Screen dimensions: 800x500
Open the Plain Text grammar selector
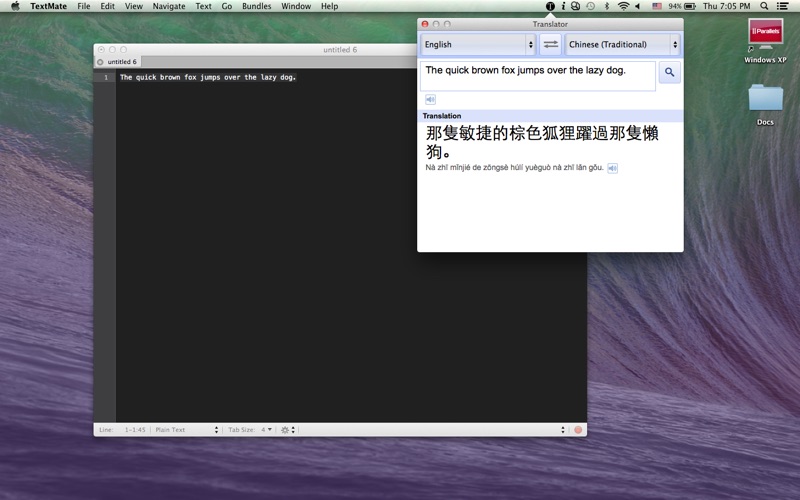[x=186, y=430]
